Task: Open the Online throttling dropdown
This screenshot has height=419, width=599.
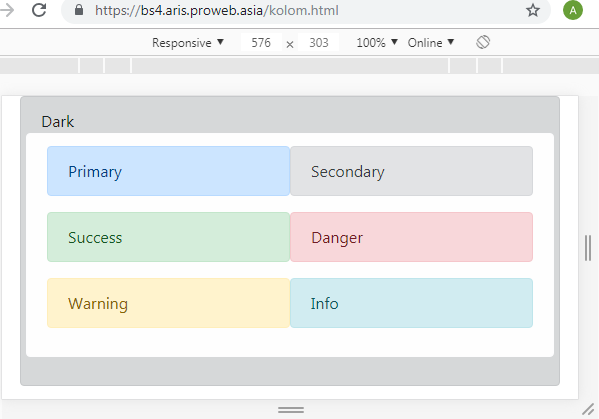Action: tap(431, 42)
